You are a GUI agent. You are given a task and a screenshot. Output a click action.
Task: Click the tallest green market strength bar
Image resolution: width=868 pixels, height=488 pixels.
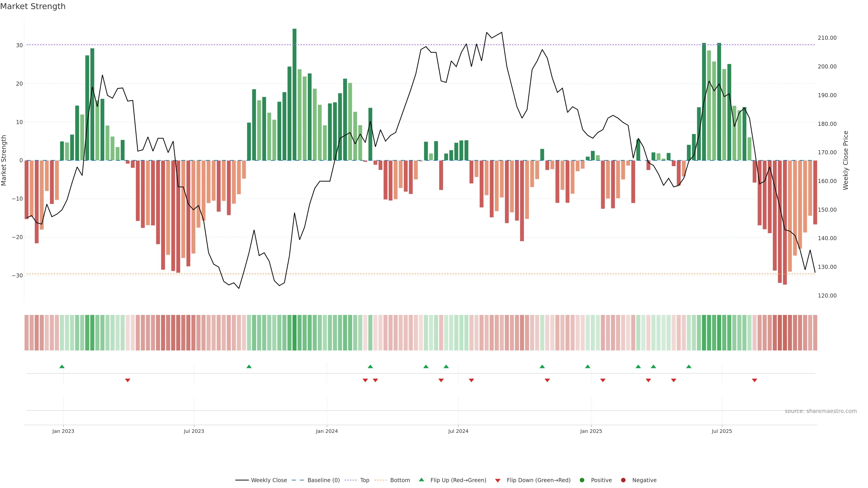click(295, 94)
